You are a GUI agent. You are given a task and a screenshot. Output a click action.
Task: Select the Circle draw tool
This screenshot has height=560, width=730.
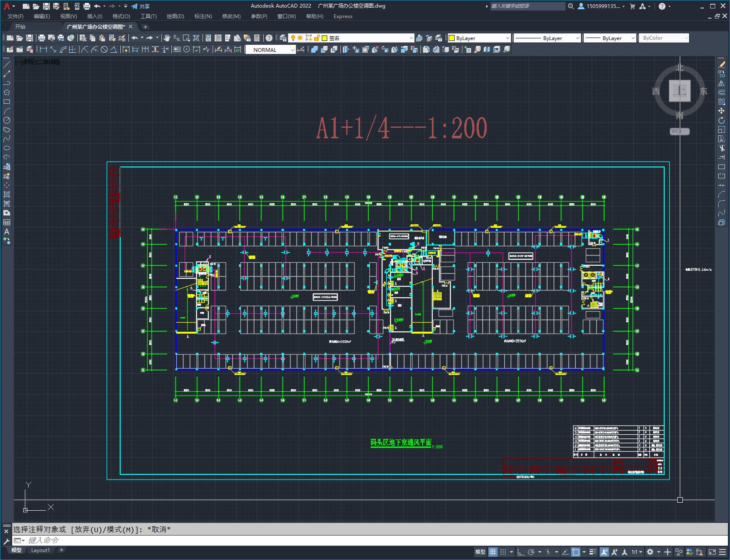(7, 120)
